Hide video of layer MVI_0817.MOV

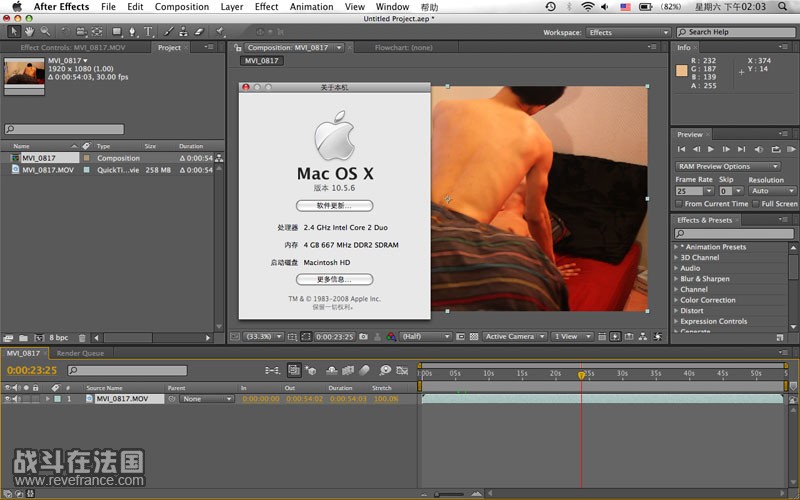(x=7, y=398)
